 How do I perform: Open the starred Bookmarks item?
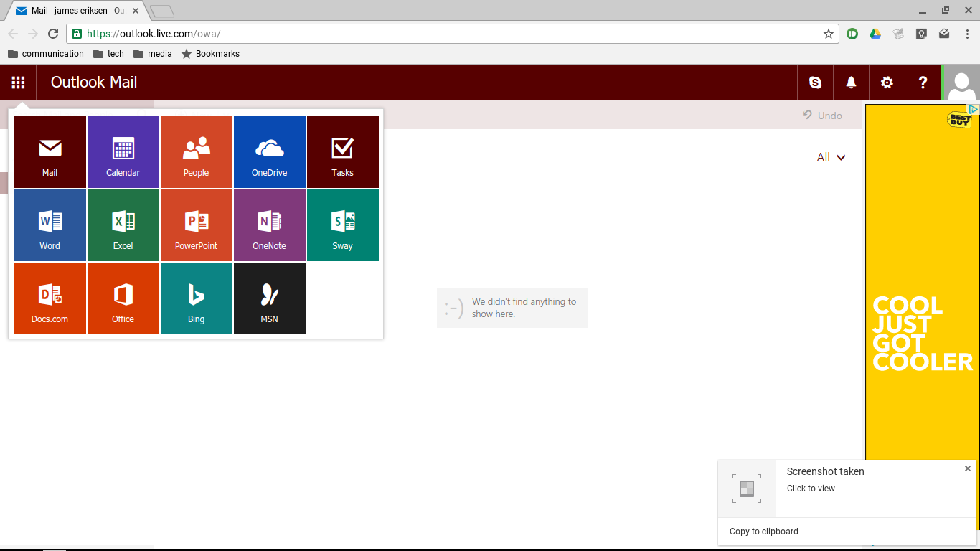(210, 54)
